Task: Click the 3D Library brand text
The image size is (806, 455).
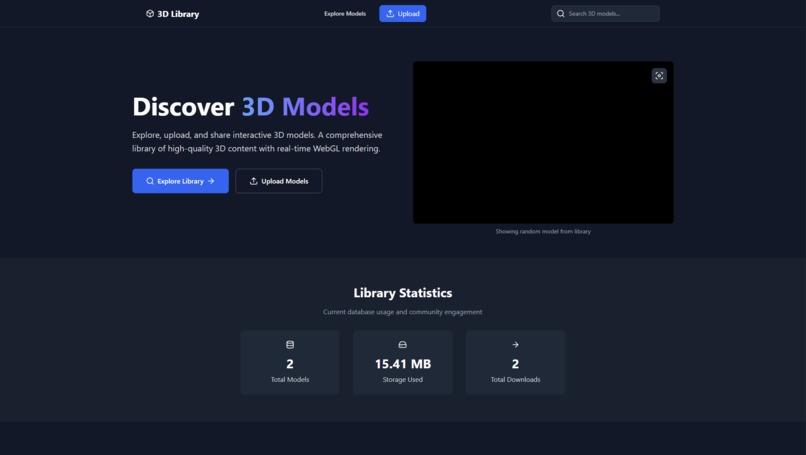Action: point(178,14)
